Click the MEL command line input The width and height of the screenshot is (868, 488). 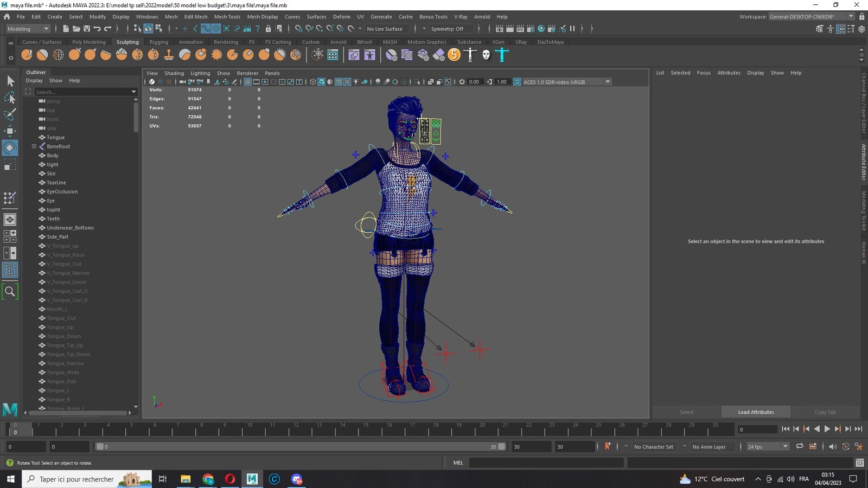[x=546, y=463]
